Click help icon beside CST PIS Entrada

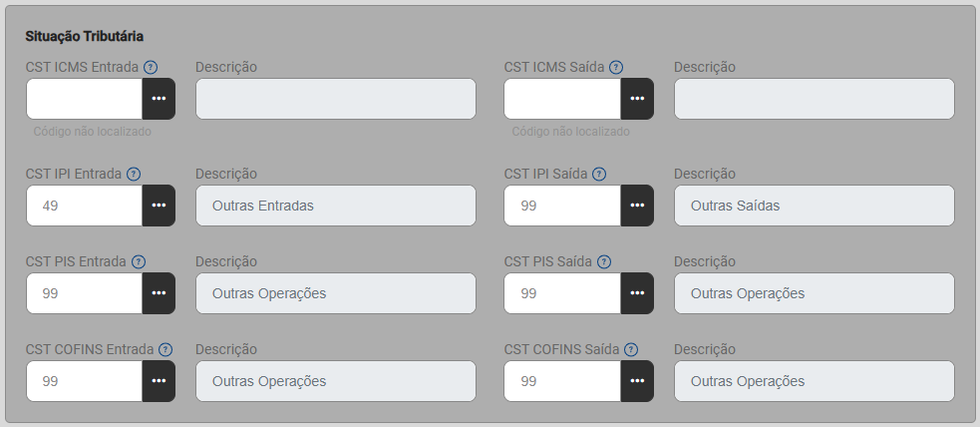coord(139,262)
